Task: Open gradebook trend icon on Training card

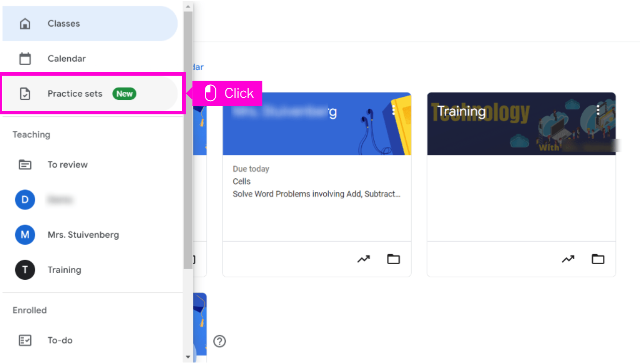Action: pos(568,259)
